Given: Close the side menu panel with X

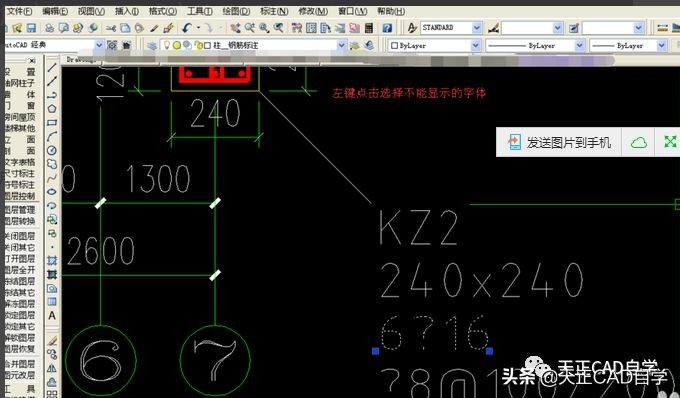Looking at the screenshot, I should coord(32,61).
